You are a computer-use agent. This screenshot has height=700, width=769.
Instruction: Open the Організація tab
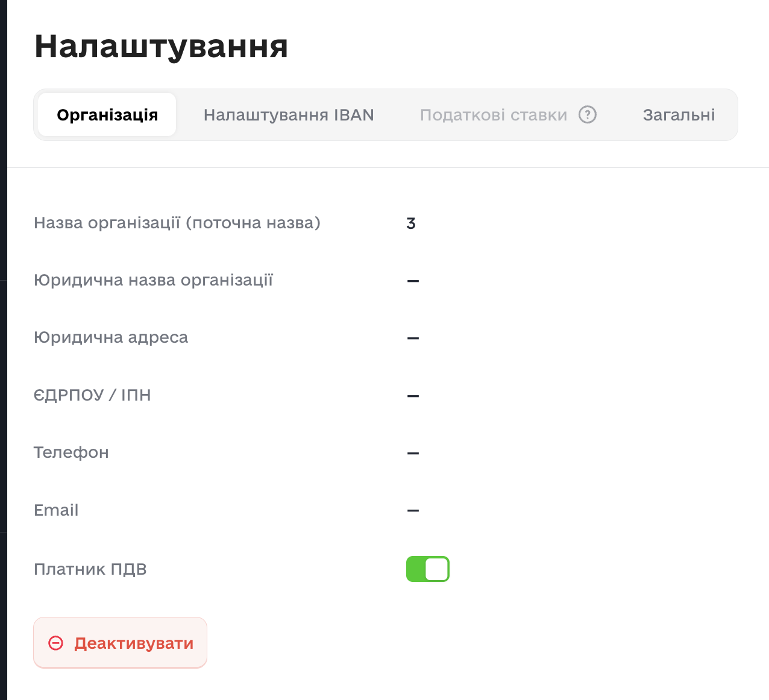107,114
